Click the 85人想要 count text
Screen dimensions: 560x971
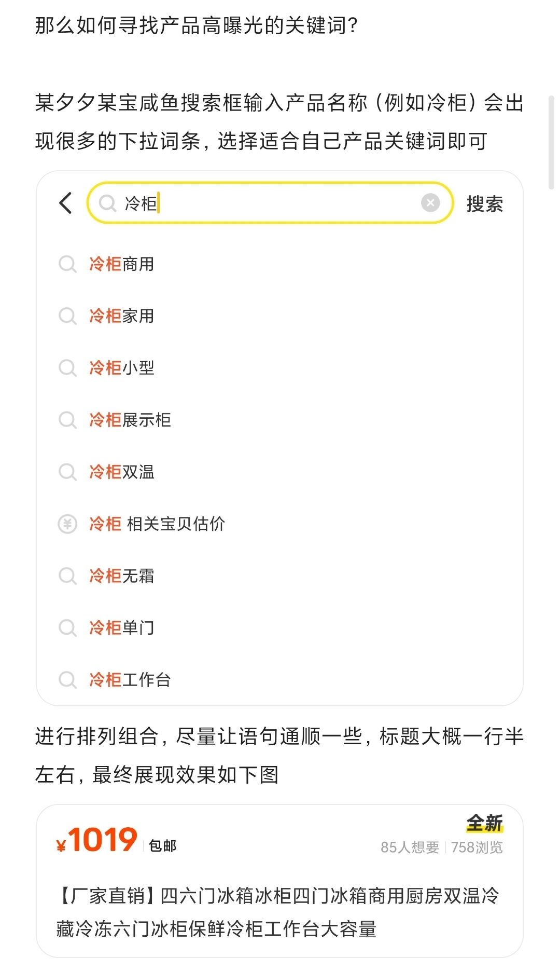click(x=410, y=847)
